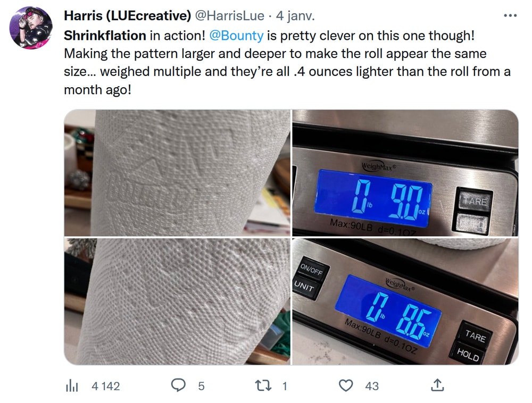
Task: Open the Bounty embossed paper towel photo
Action: 177,172
